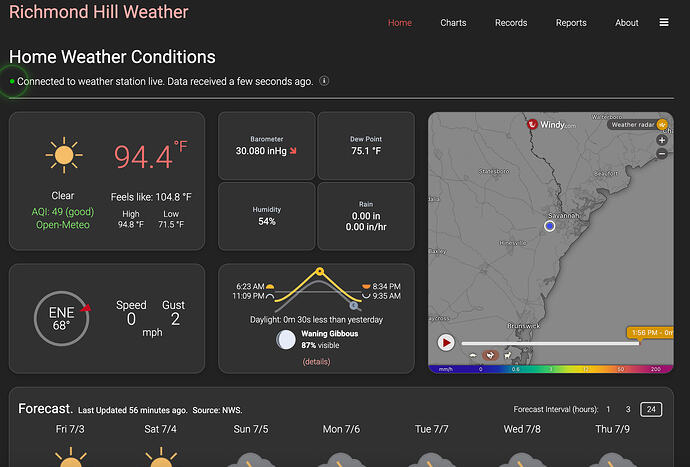Click the Open-Meteo AQI source link
This screenshot has height=467, width=690.
[x=63, y=225]
